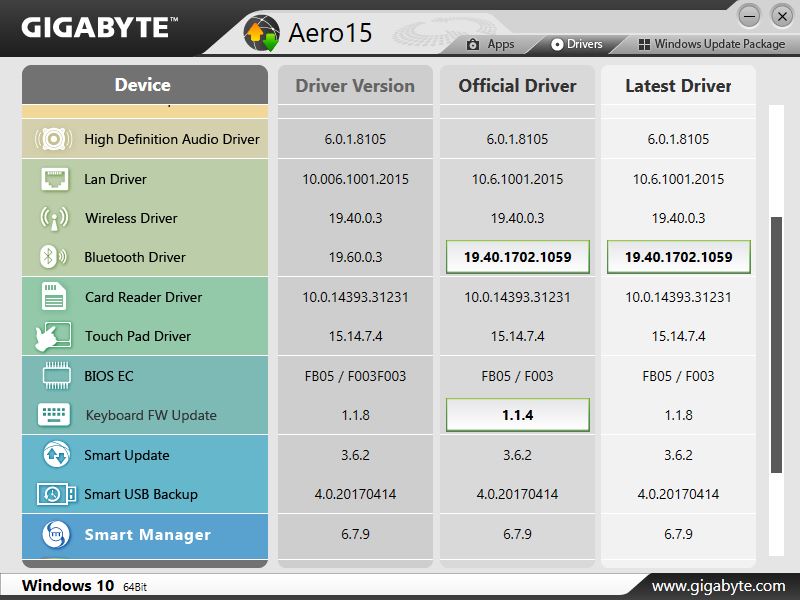
Task: Click the Device column header
Action: pos(145,85)
